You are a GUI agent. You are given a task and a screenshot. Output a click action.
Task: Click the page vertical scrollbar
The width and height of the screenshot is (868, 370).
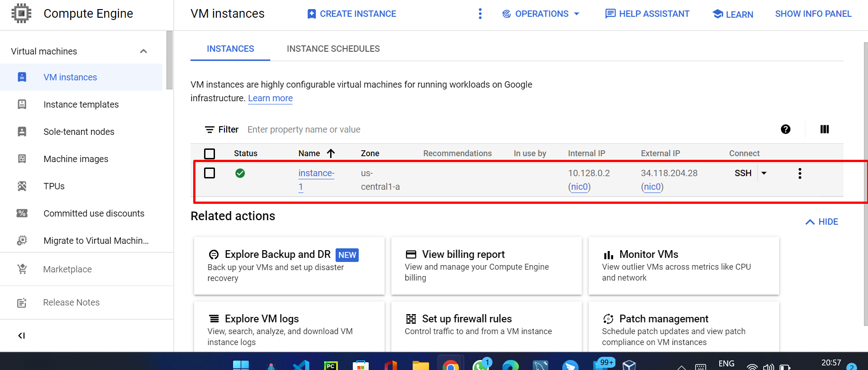pyautogui.click(x=866, y=184)
